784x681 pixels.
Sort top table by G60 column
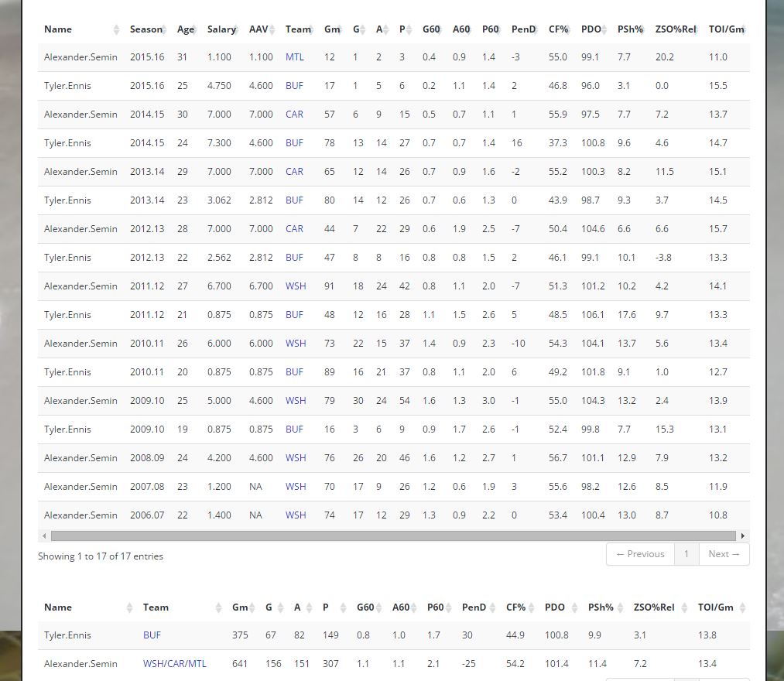(x=431, y=29)
